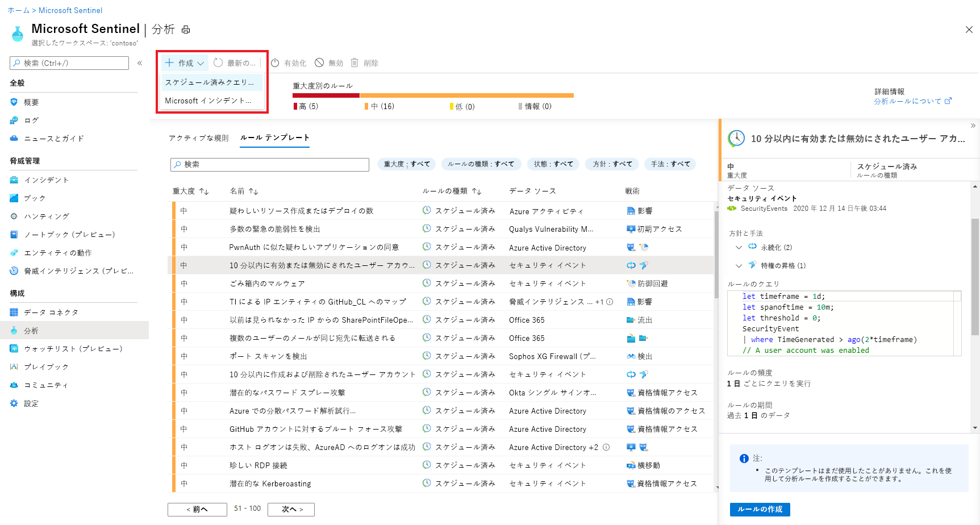Click the プレイブック icon

[x=14, y=367]
